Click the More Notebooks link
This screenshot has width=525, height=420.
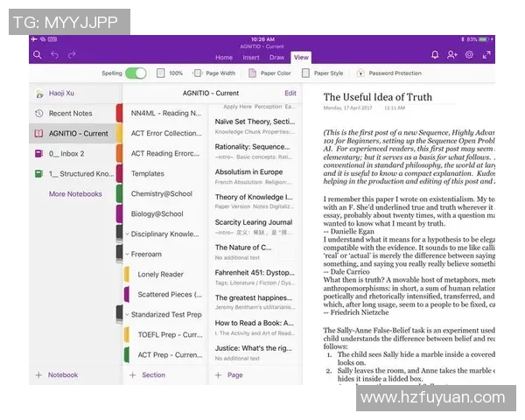click(x=75, y=194)
